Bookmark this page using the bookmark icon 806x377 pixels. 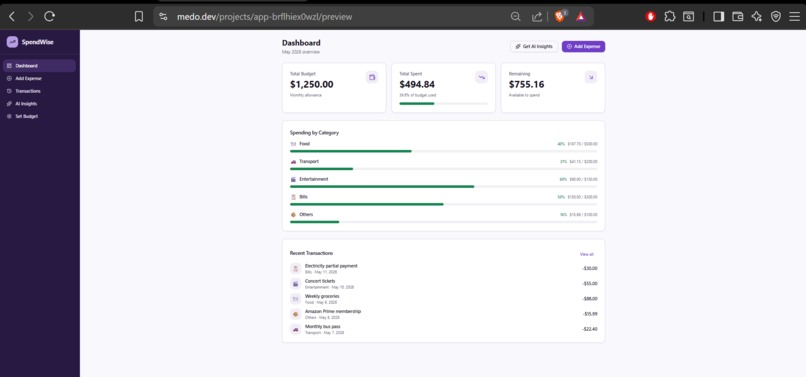point(139,16)
